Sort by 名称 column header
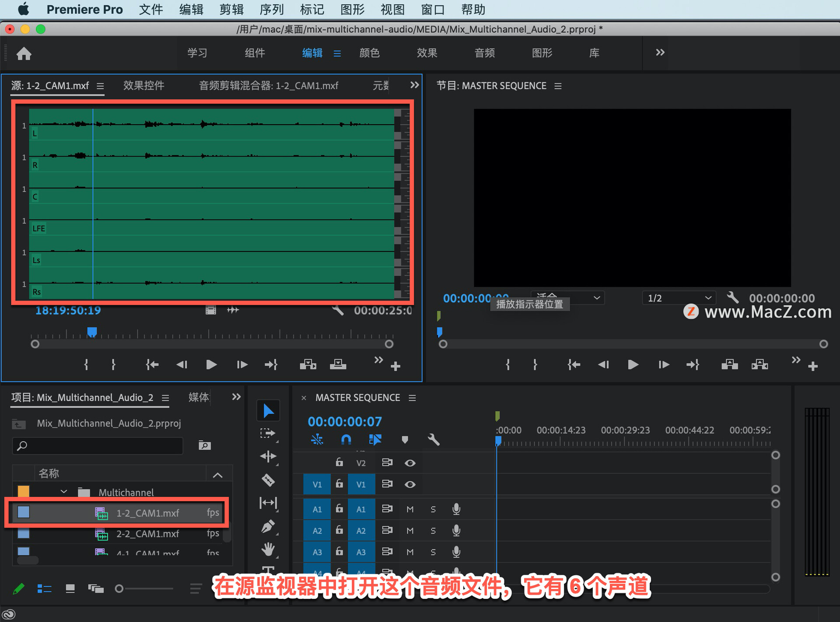 49,473
